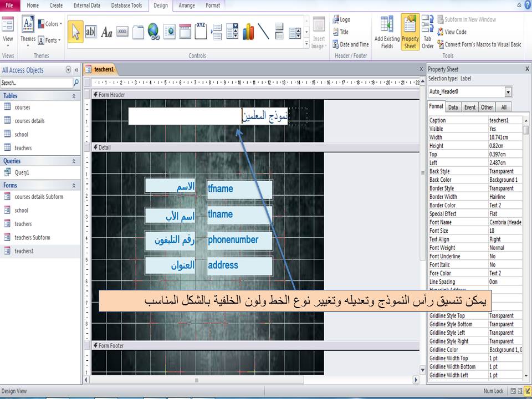532x399 pixels.
Task: Click the Logo command in Header/Footer group
Action: 342,19
